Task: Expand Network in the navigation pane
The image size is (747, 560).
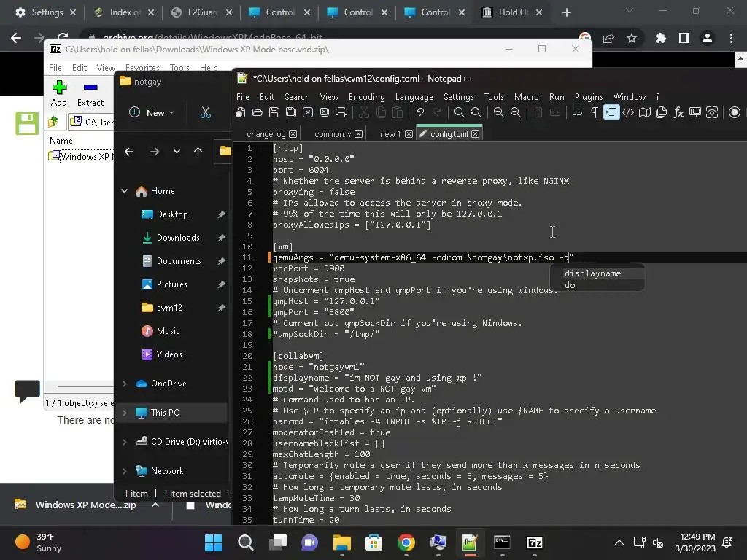Action: point(124,471)
